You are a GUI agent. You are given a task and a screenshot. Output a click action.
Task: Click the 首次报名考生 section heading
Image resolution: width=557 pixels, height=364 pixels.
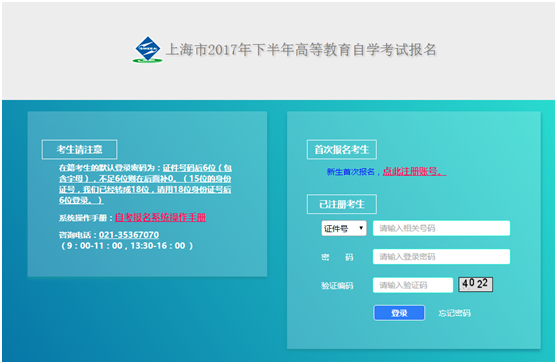pos(342,150)
